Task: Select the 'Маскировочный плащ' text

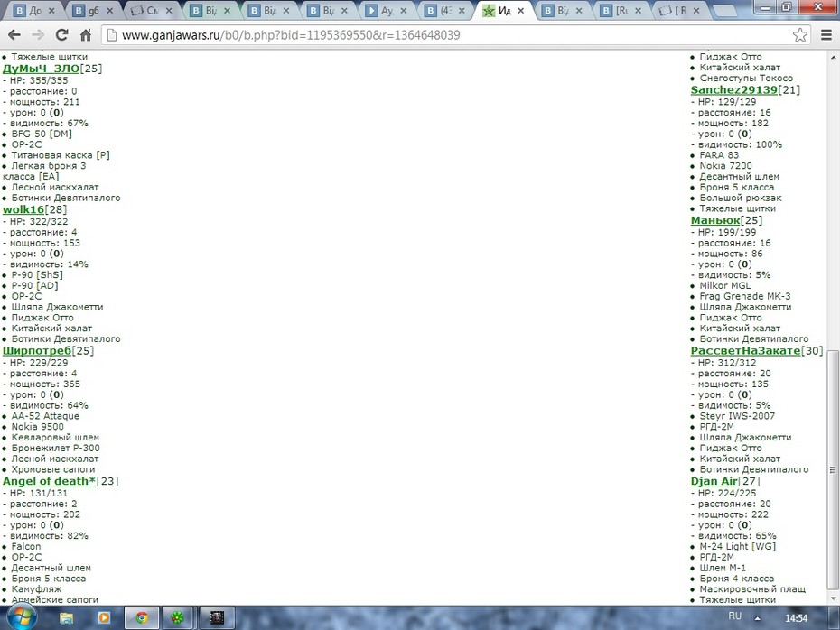Action: (x=752, y=589)
